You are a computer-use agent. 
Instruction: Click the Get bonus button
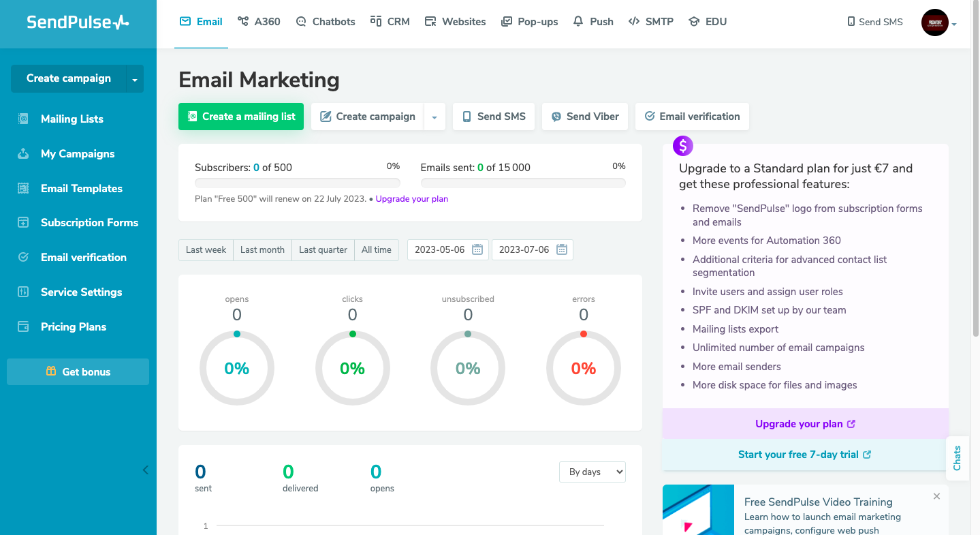click(x=78, y=371)
